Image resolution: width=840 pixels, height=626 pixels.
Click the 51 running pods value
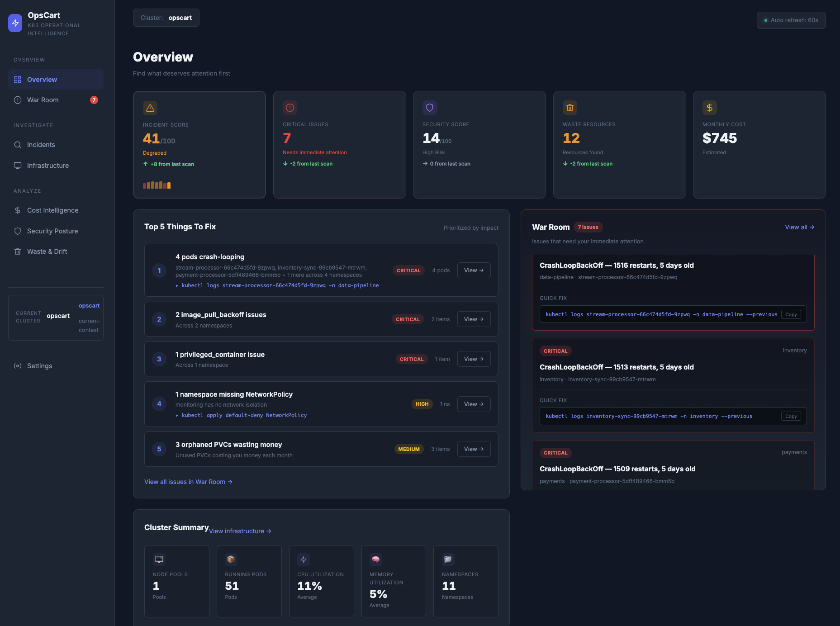232,586
